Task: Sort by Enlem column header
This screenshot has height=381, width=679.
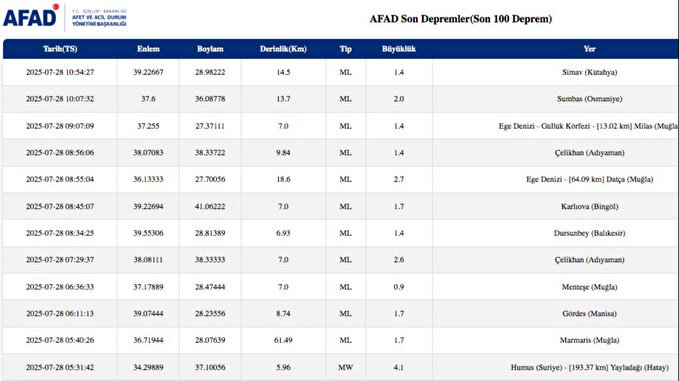Action: coord(148,49)
